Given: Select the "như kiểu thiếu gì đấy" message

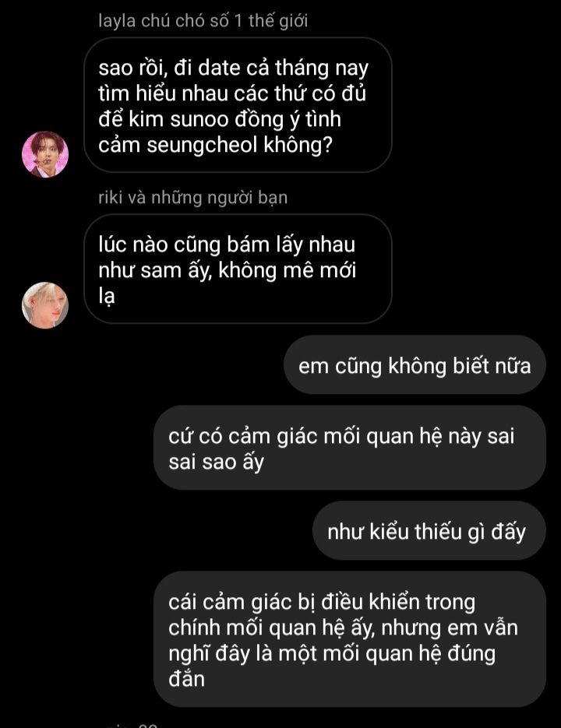Looking at the screenshot, I should 429,531.
